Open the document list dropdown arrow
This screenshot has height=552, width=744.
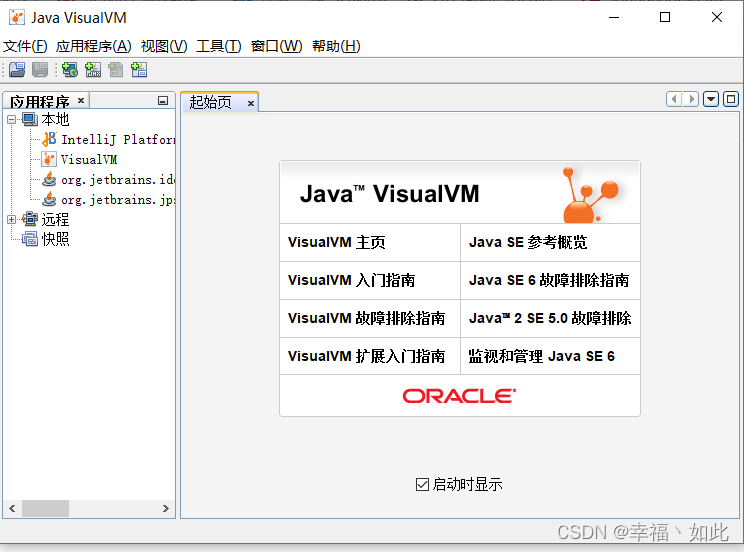pos(711,99)
